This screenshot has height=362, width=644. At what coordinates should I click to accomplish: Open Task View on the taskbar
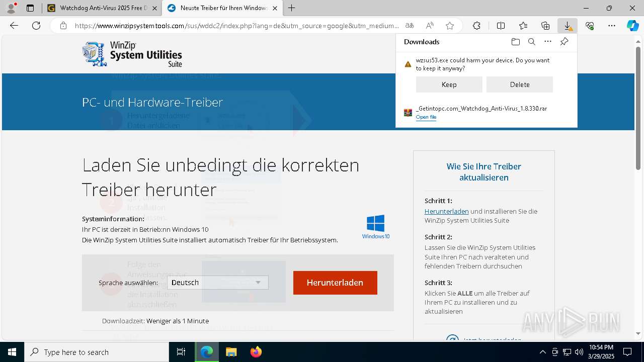click(181, 352)
